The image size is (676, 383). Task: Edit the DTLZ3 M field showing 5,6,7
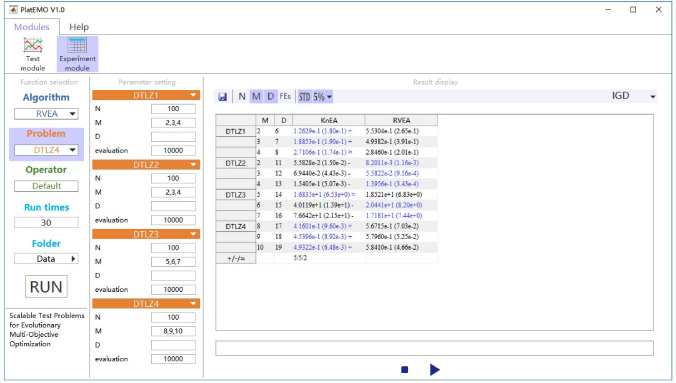coord(173,262)
